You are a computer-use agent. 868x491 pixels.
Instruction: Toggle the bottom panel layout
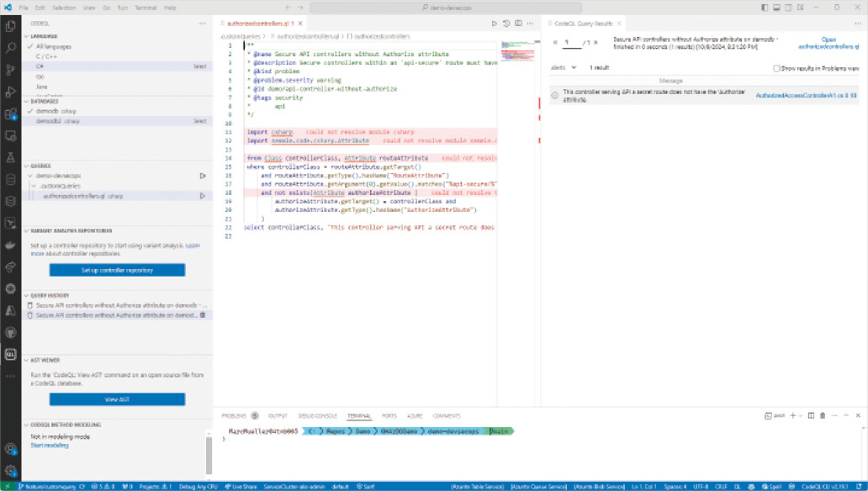click(776, 8)
